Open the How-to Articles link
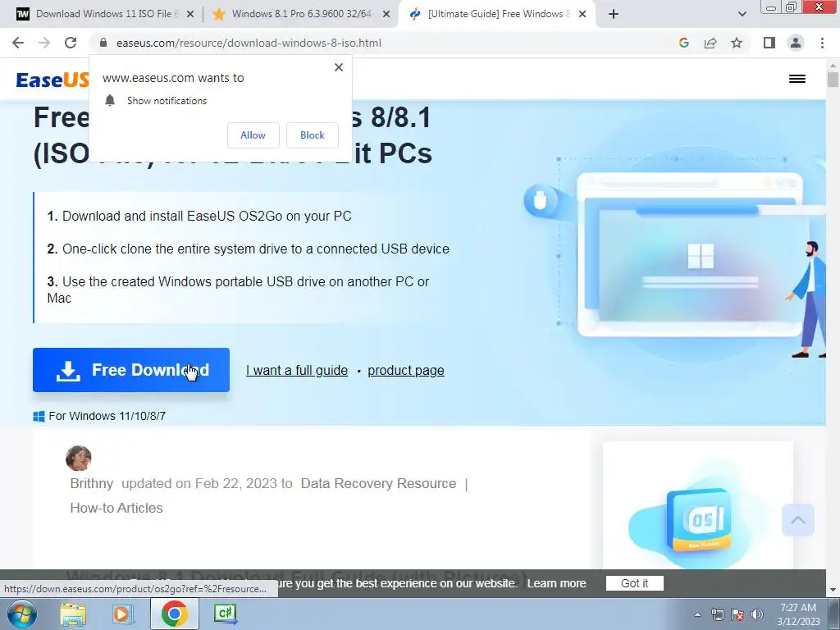The image size is (840, 630). tap(116, 508)
